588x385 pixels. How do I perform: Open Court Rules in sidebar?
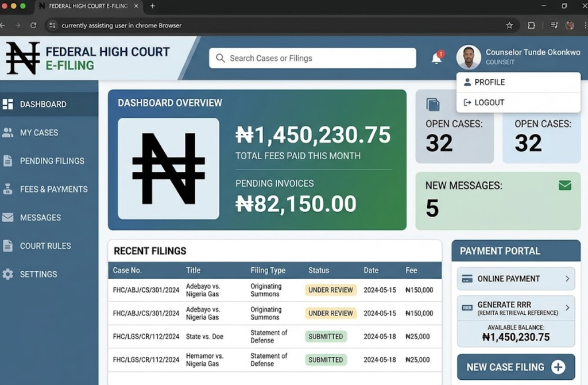[x=49, y=246]
